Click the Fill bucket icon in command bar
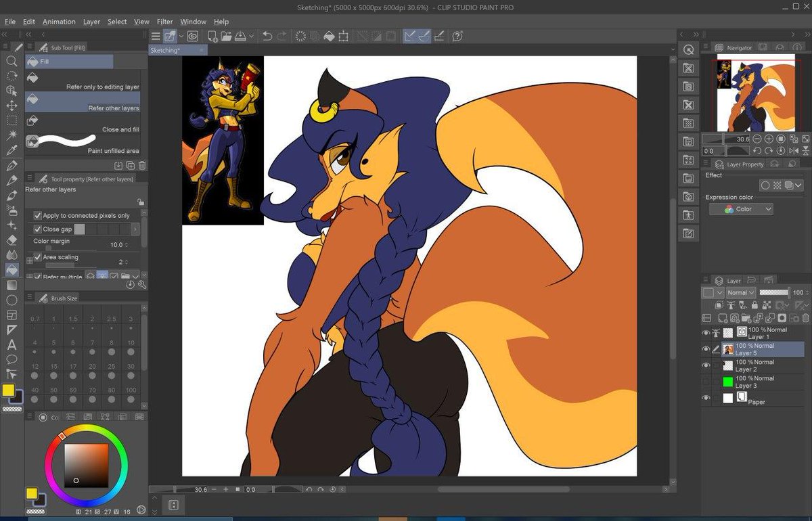 pos(330,36)
